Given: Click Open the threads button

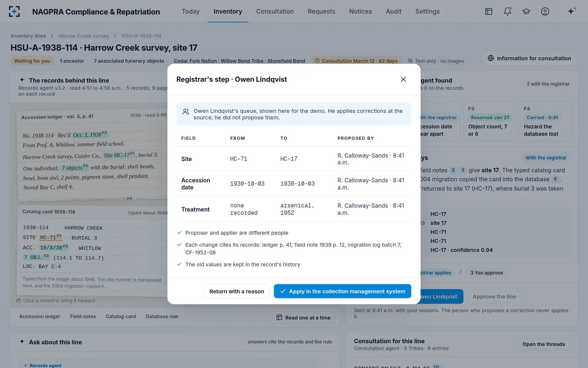Looking at the screenshot, I should pos(543,344).
